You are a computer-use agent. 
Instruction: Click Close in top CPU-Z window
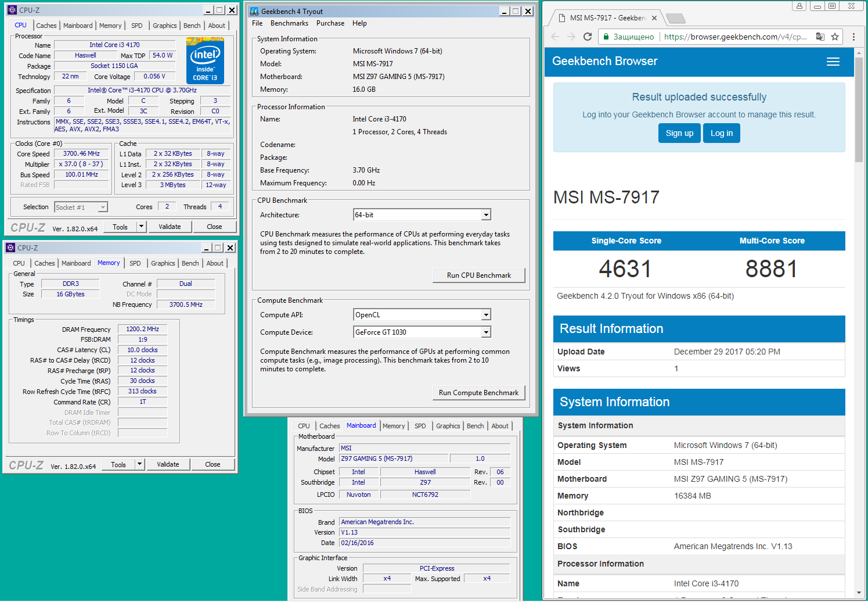click(x=214, y=227)
